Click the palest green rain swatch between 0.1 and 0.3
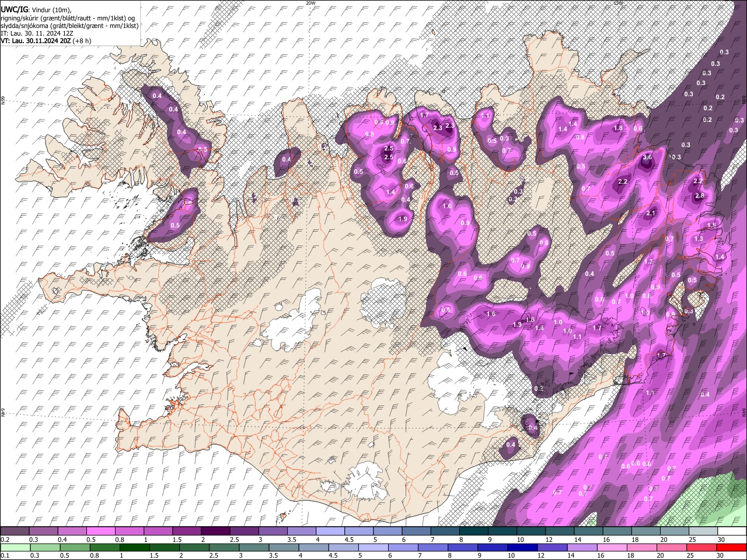 (15, 548)
